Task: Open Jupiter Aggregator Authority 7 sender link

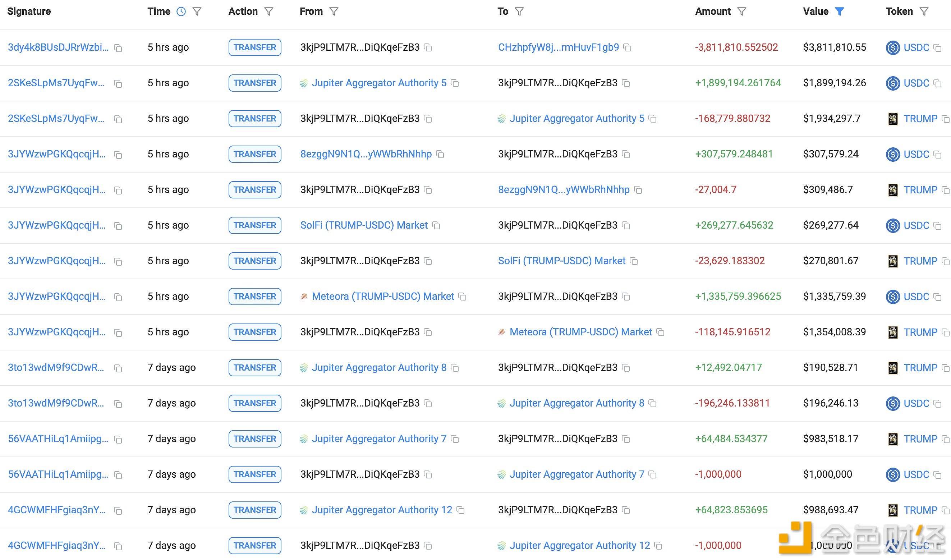Action: point(378,439)
